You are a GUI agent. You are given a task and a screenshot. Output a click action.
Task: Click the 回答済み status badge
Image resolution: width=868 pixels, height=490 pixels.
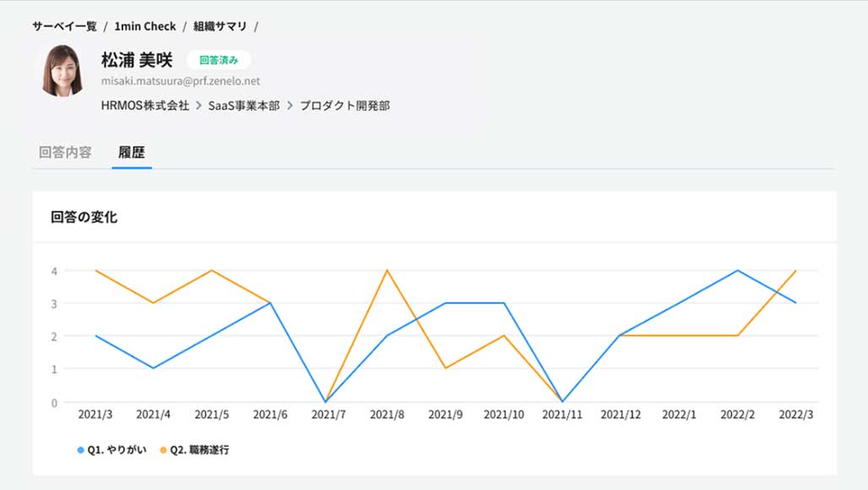(219, 60)
